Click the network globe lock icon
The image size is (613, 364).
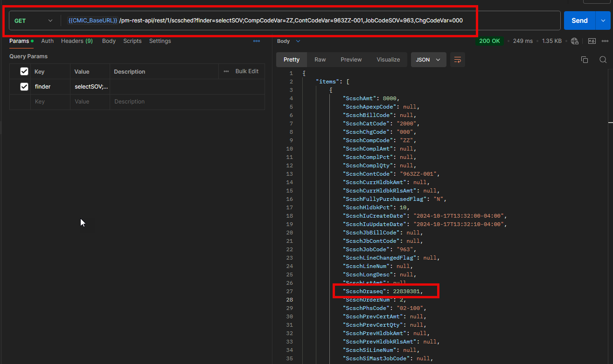point(575,41)
